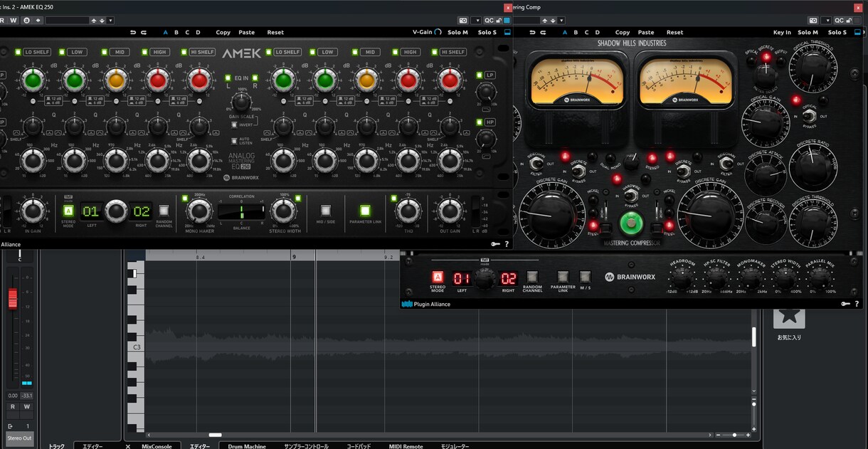This screenshot has height=449, width=868.
Task: Click the AMEK EQ license key icon
Action: 494,244
